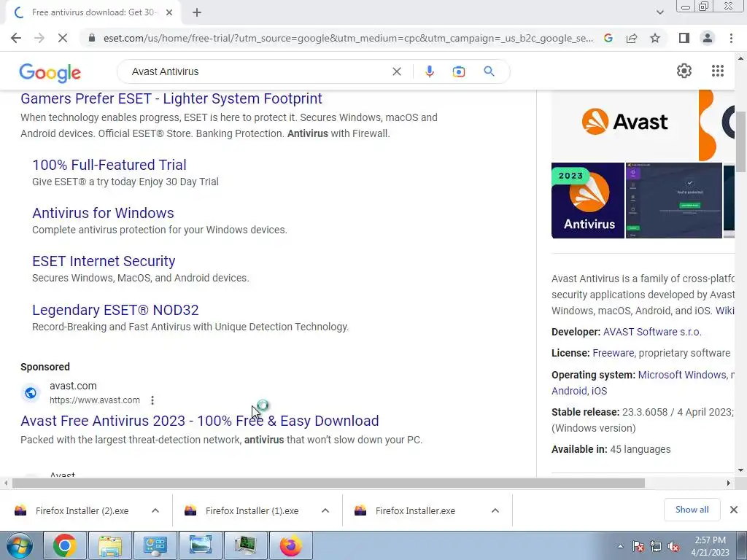This screenshot has width=747, height=560.
Task: Start voice search with the microphone
Action: coord(429,71)
